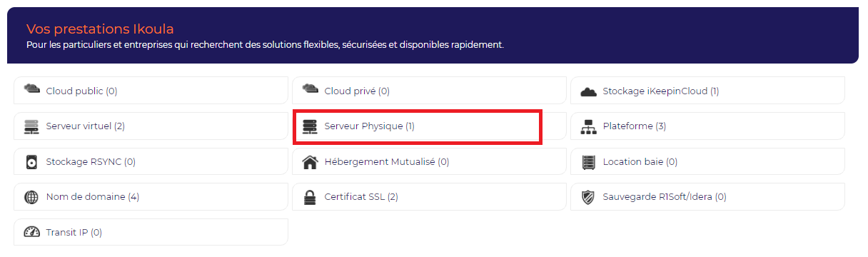Click the Cloud privé cloud icon
868x257 pixels.
coord(310,89)
